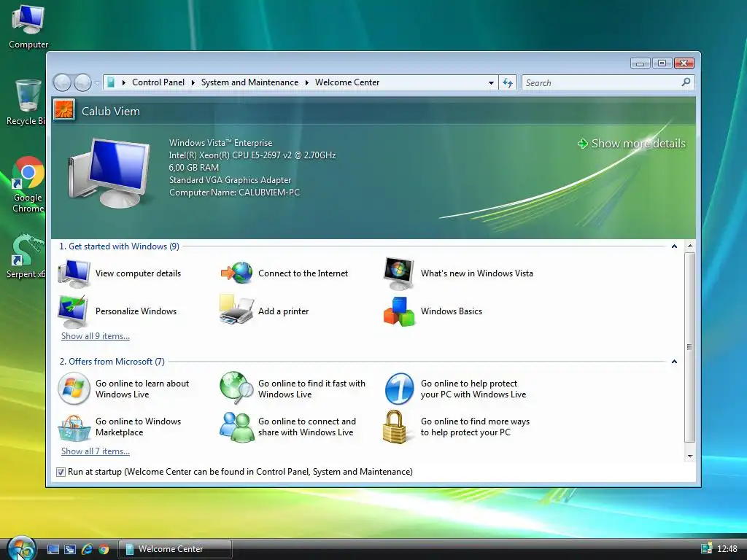Image resolution: width=747 pixels, height=560 pixels.
Task: Click the large computer image in details pane
Action: (111, 172)
